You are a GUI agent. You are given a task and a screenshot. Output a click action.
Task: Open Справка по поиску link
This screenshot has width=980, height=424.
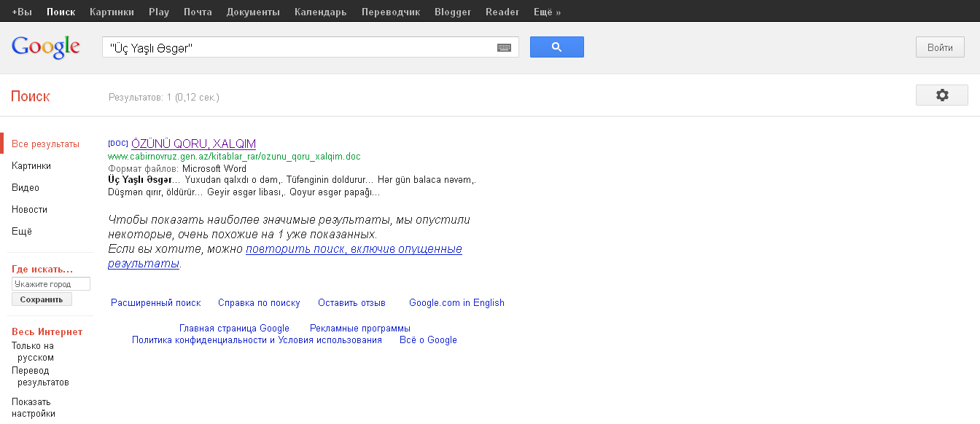pos(259,303)
